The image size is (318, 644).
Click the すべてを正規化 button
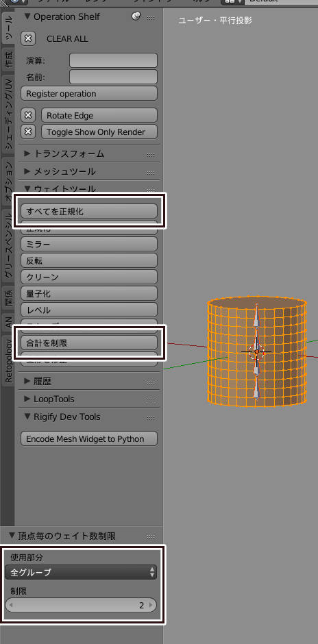[x=89, y=212]
